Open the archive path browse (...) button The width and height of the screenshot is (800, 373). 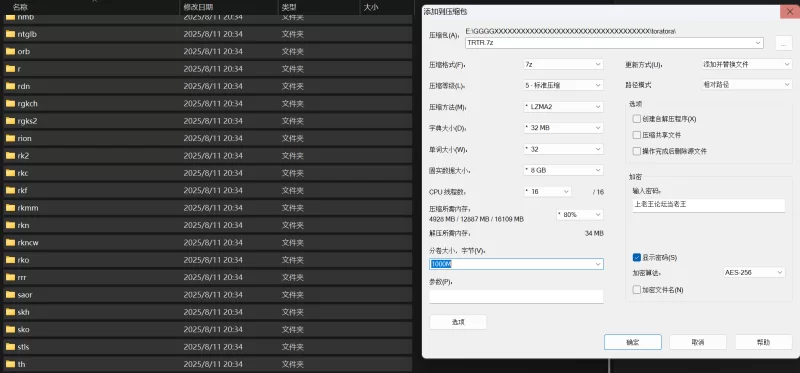[784, 43]
